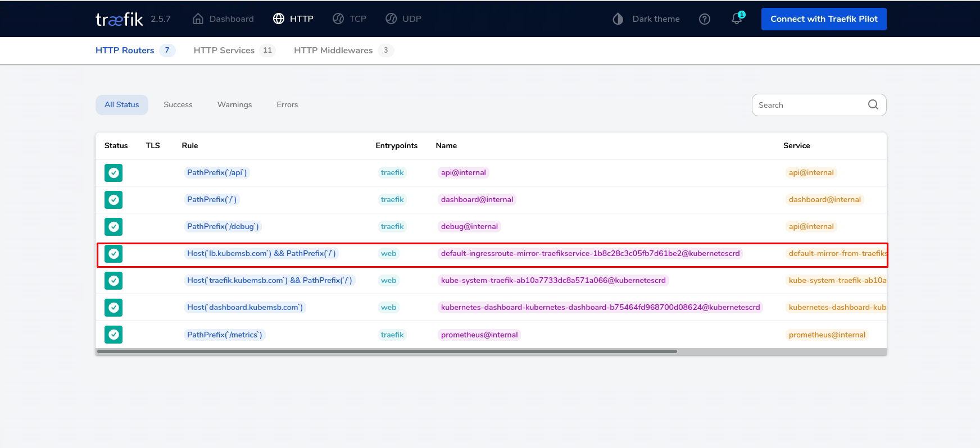The width and height of the screenshot is (980, 448).
Task: Click status icon of debug@internal router
Action: click(114, 227)
